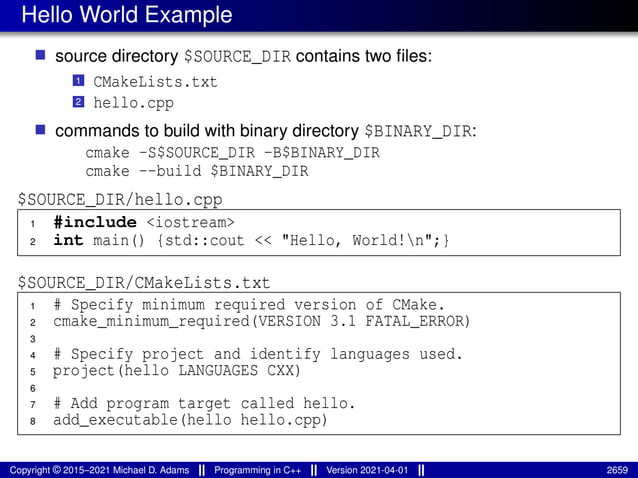Select the numbered bullet 1 icon
The width and height of the screenshot is (638, 478).
(x=78, y=81)
